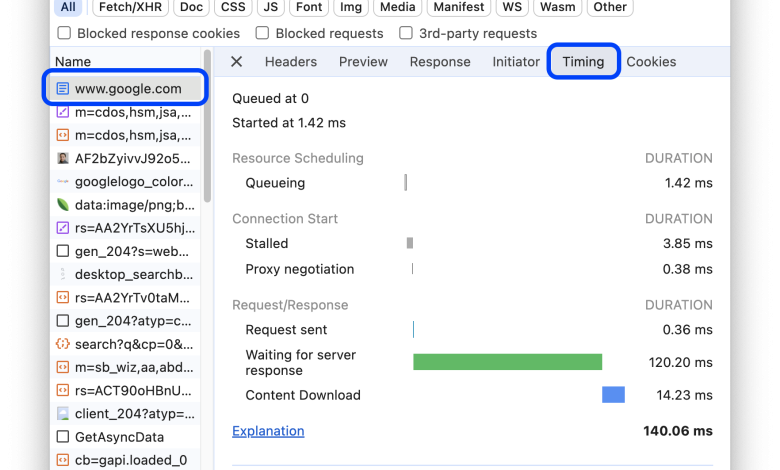Select the cb=gapi.loaded_0 request
This screenshot has height=470, width=780.
[x=125, y=460]
